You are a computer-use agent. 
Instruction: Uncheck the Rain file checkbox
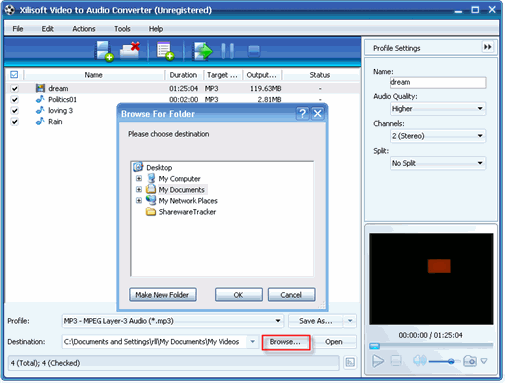pos(14,121)
